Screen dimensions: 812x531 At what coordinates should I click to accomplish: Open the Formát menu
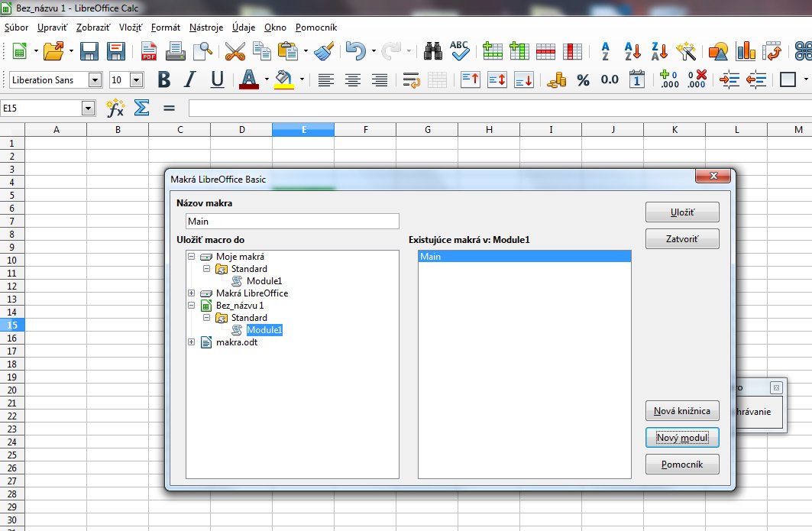pyautogui.click(x=166, y=28)
